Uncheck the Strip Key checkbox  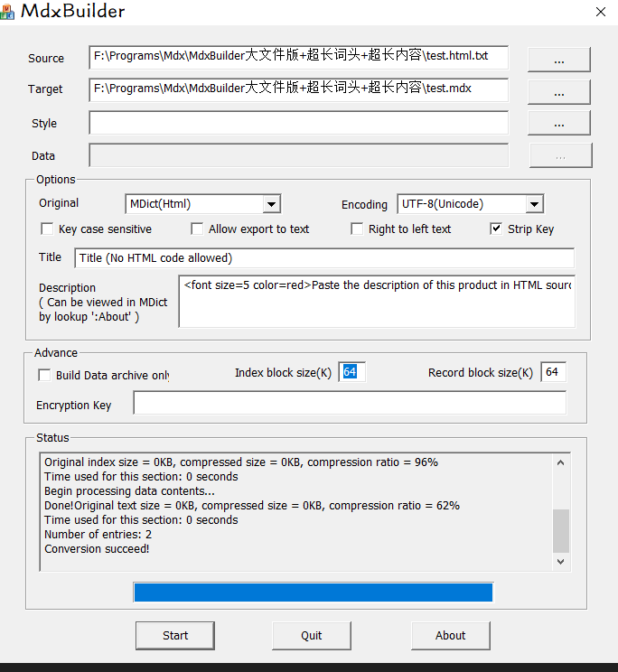point(496,229)
